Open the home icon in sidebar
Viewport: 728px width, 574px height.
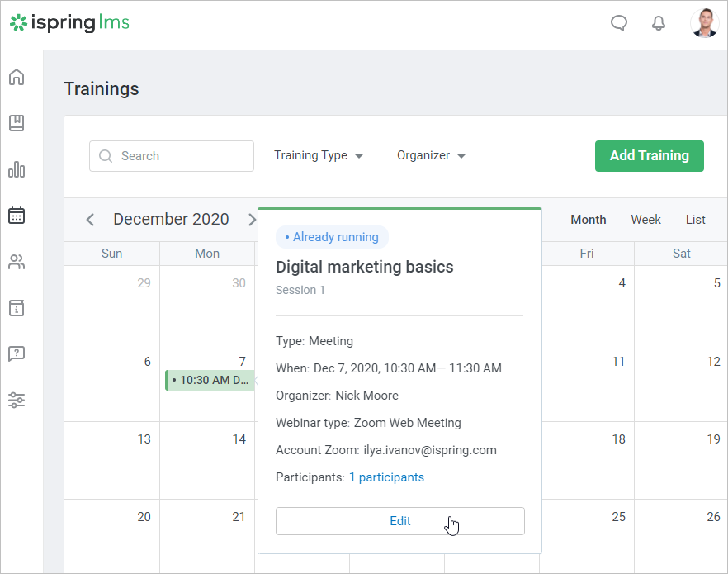17,77
